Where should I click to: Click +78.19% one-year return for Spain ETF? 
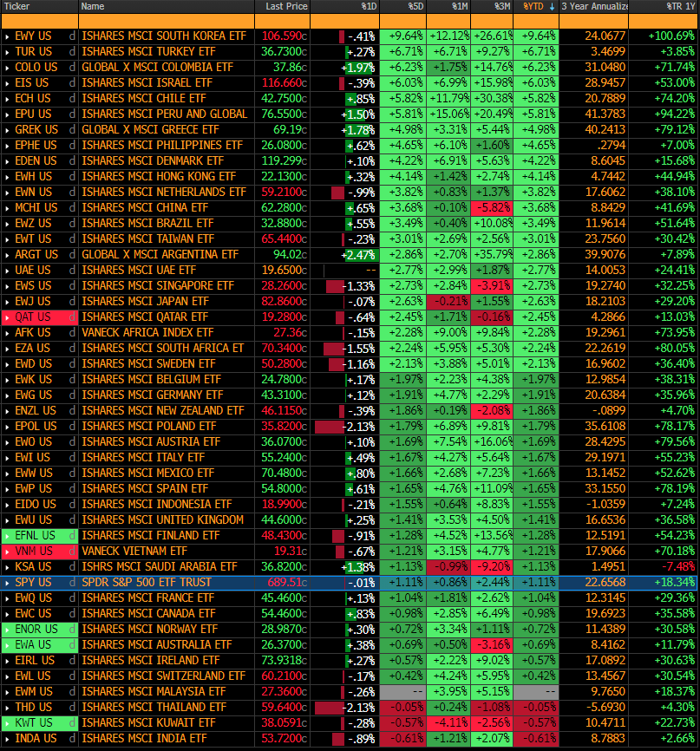point(674,489)
